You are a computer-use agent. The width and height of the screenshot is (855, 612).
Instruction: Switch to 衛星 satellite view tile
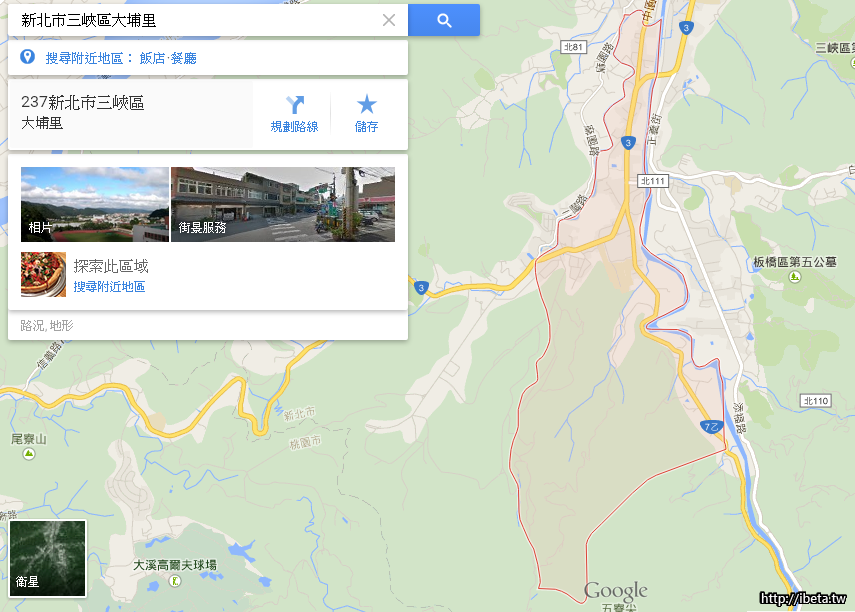48,559
